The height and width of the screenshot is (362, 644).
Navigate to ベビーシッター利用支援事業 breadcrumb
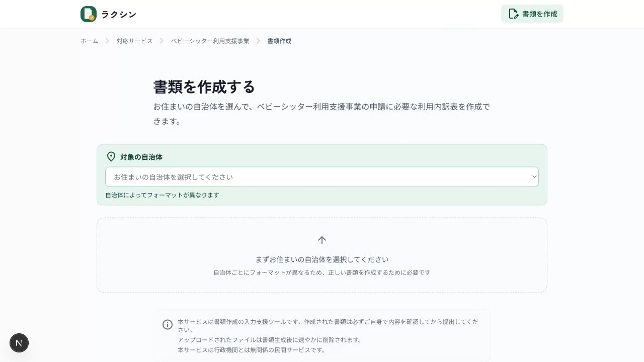pos(210,41)
